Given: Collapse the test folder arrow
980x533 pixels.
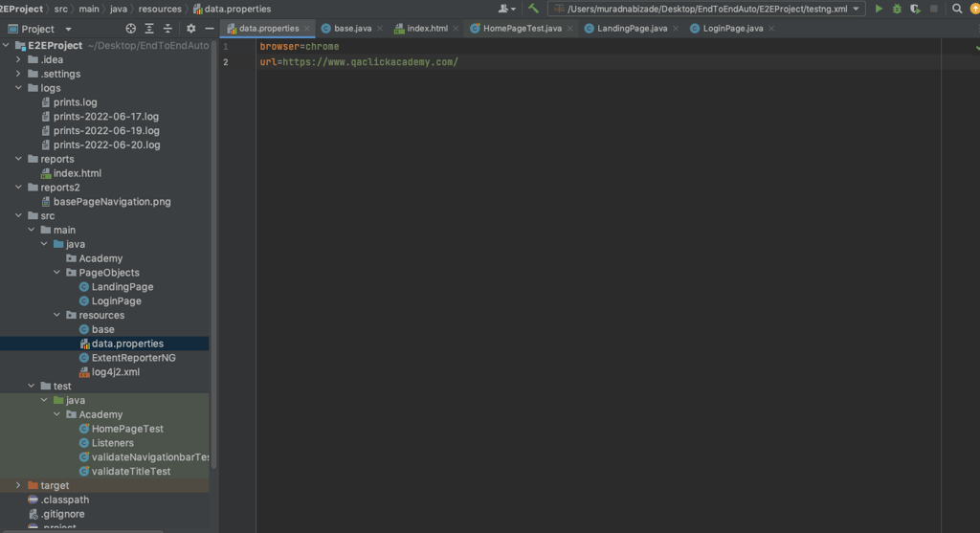Looking at the screenshot, I should 32,387.
